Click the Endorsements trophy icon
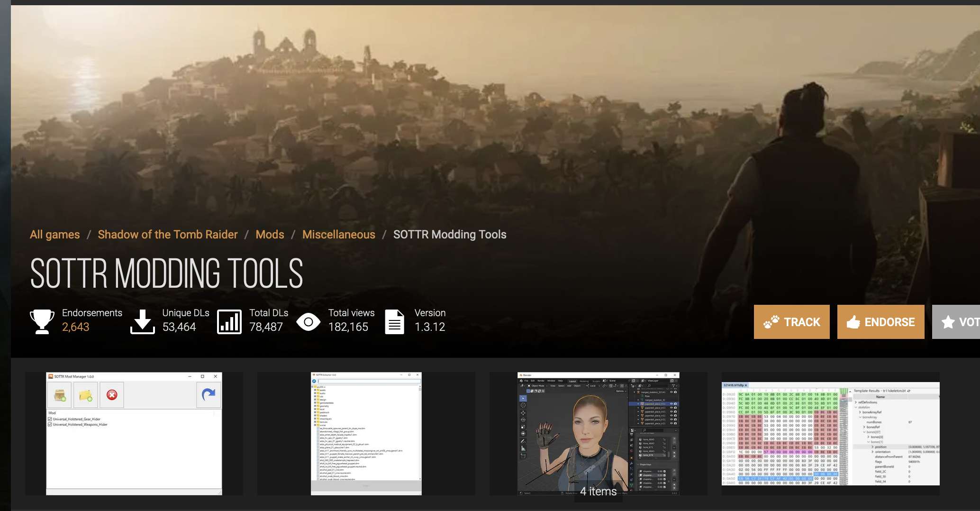Screen dimensions: 980x511 coord(42,322)
